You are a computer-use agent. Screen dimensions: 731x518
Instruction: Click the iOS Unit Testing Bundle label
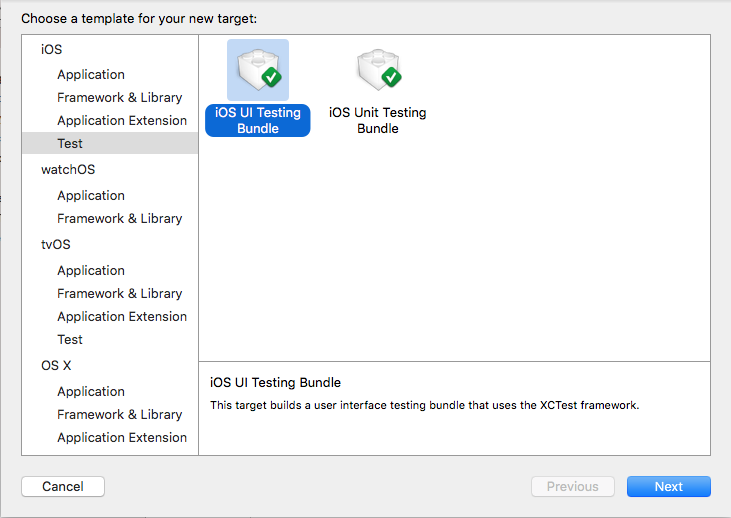[378, 120]
